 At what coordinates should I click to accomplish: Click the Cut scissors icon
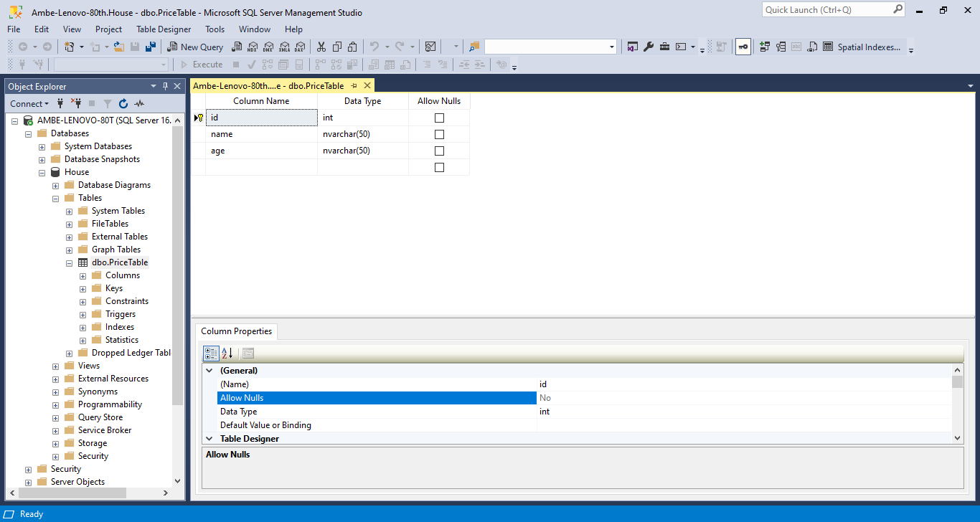[321, 47]
